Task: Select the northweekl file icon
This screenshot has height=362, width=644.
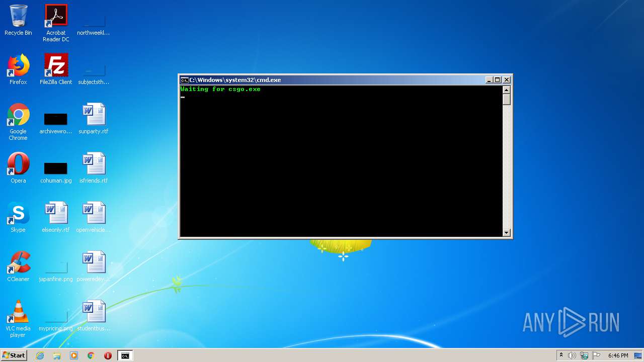Action: pyautogui.click(x=94, y=24)
